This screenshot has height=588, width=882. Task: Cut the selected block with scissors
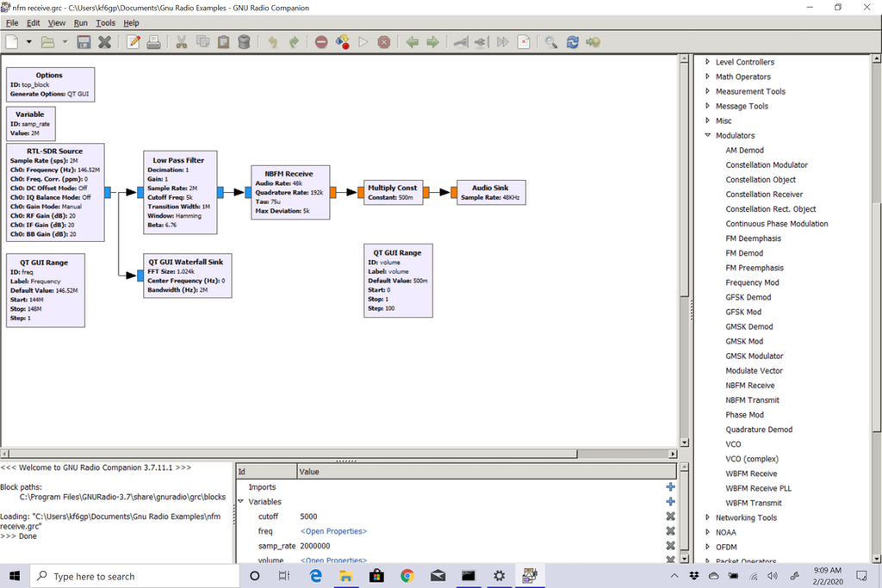coord(181,42)
